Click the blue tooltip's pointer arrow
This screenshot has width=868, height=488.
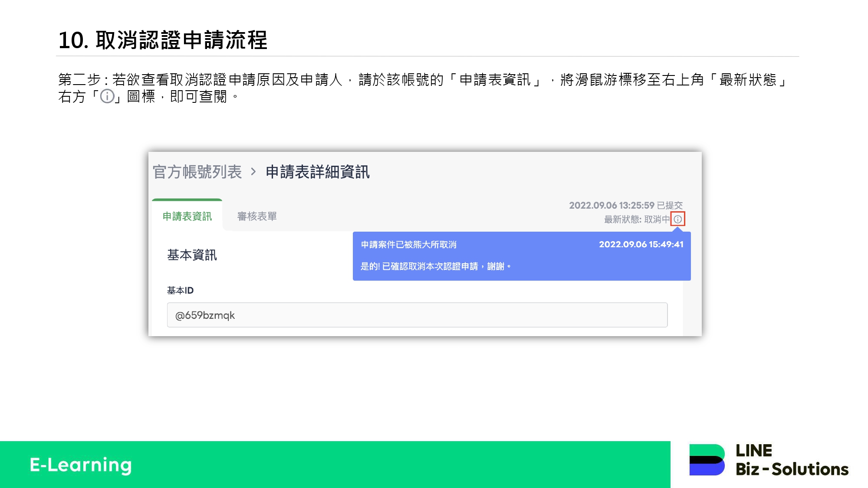[x=677, y=229]
